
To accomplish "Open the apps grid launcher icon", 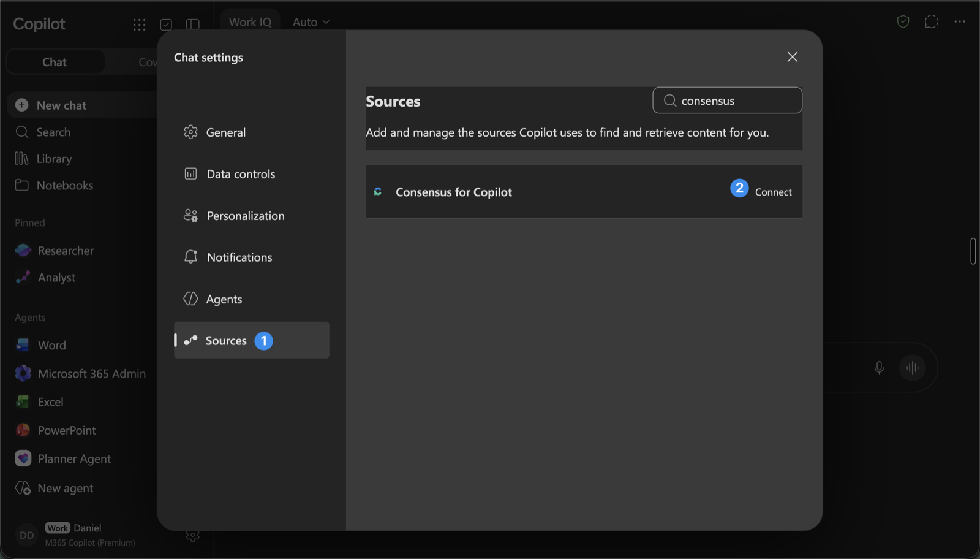I will (x=140, y=25).
